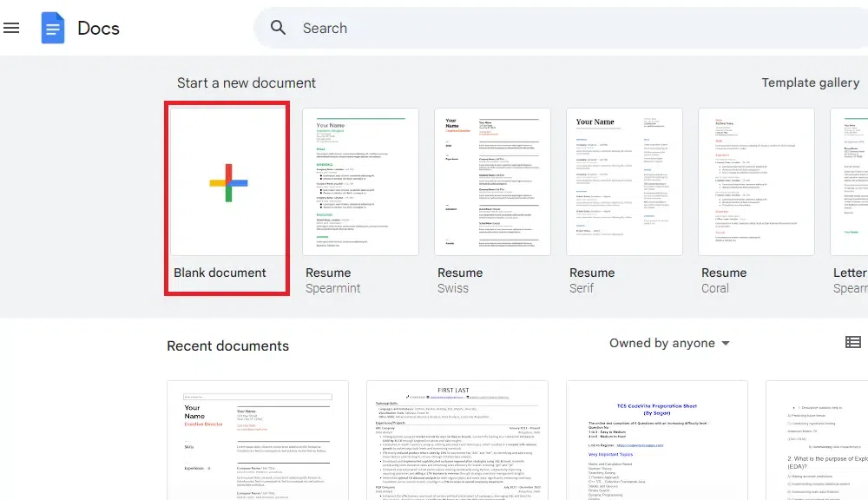Viewport: 868px width, 500px height.
Task: Click the search magnifier icon
Action: point(278,28)
